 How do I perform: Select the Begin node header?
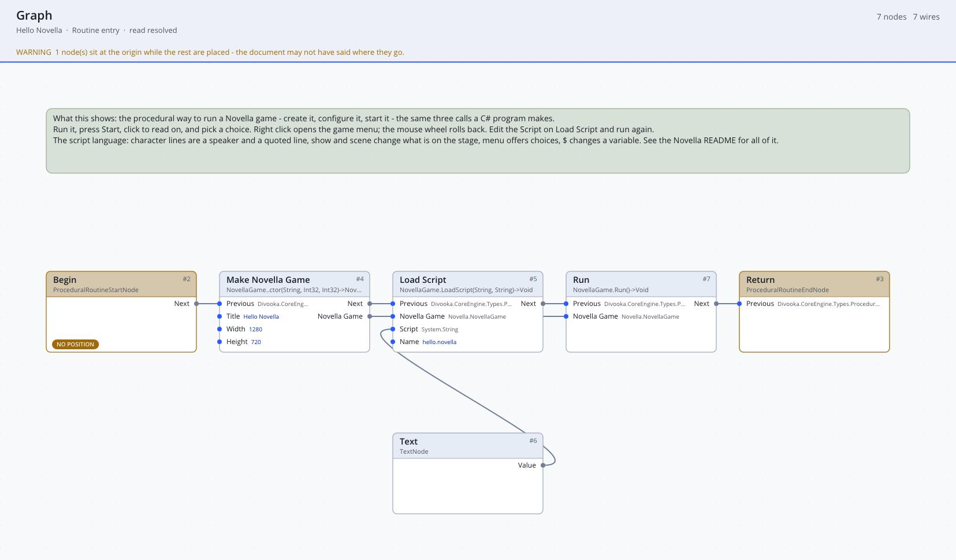[x=121, y=284]
